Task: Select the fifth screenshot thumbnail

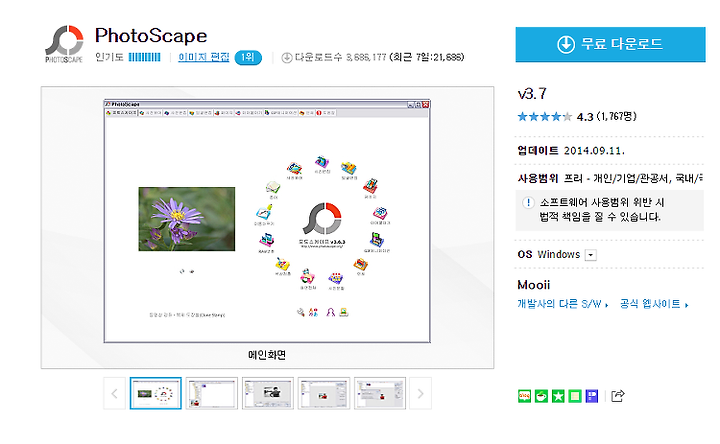Action: (380, 393)
